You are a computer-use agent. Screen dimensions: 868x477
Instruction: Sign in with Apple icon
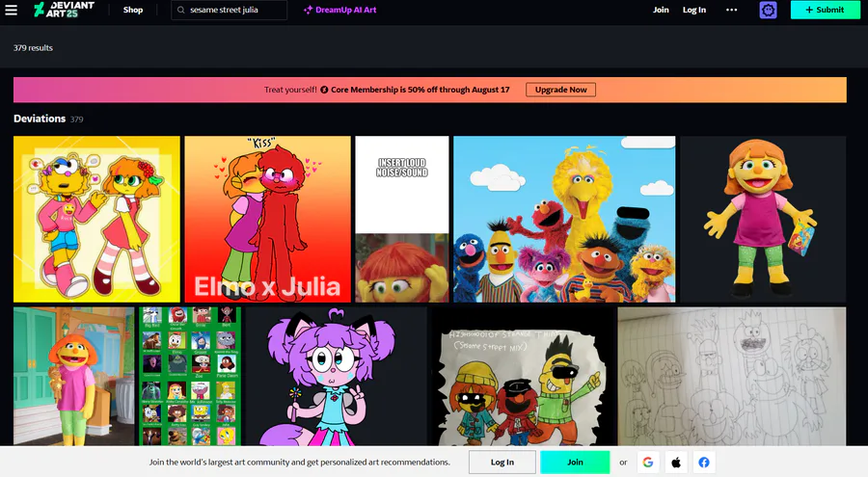tap(676, 462)
